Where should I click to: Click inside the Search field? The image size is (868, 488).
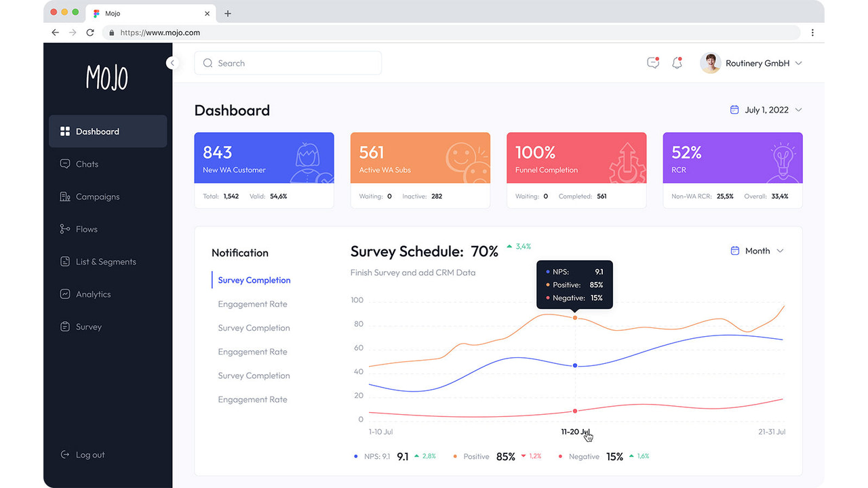click(288, 62)
